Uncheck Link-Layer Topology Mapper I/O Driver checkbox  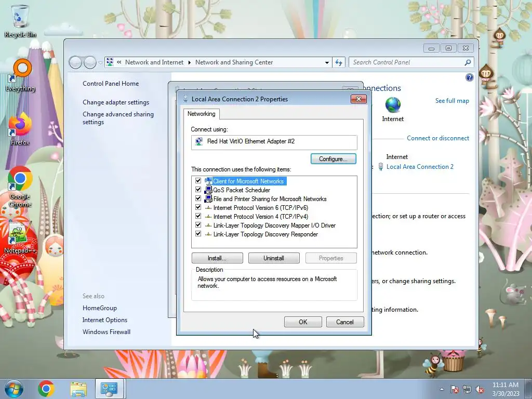tap(198, 225)
